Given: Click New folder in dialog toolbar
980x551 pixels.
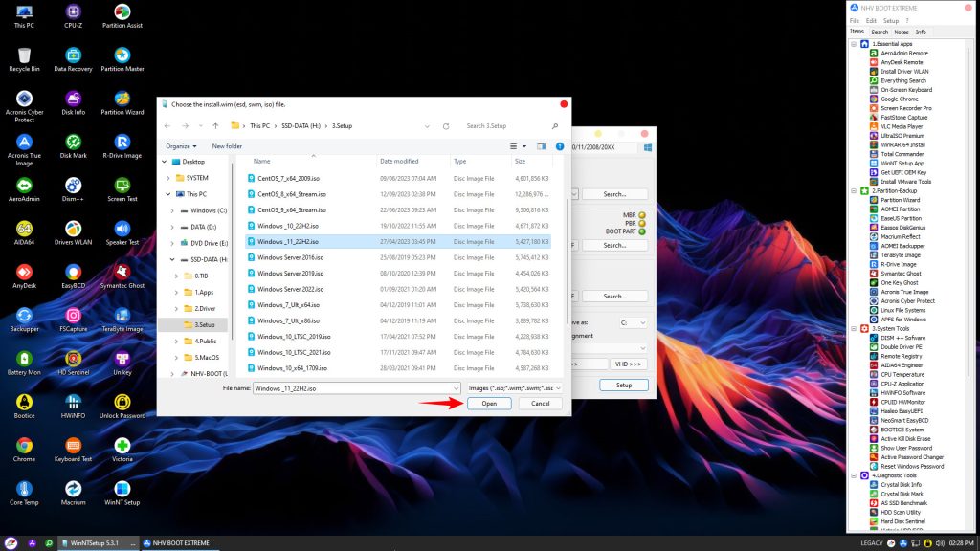Looking at the screenshot, I should [x=227, y=146].
